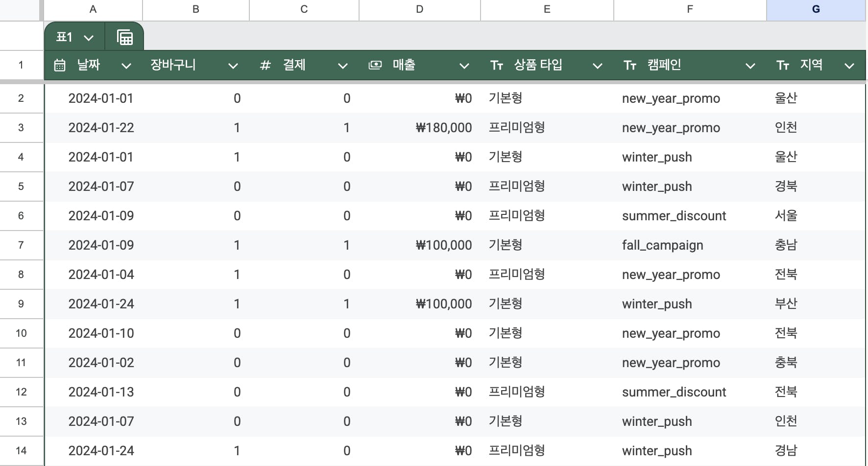Image resolution: width=868 pixels, height=466 pixels.
Task: Select column C header
Action: 304,10
